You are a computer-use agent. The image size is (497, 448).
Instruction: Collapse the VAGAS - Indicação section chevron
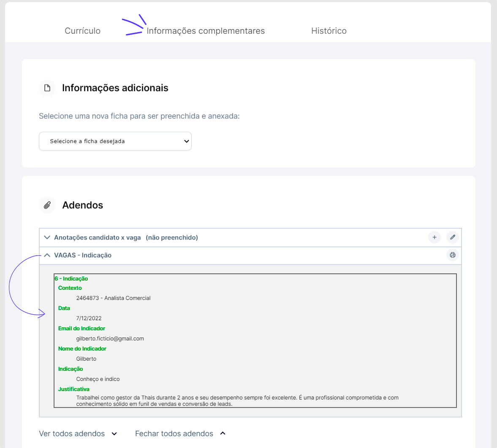coord(47,255)
